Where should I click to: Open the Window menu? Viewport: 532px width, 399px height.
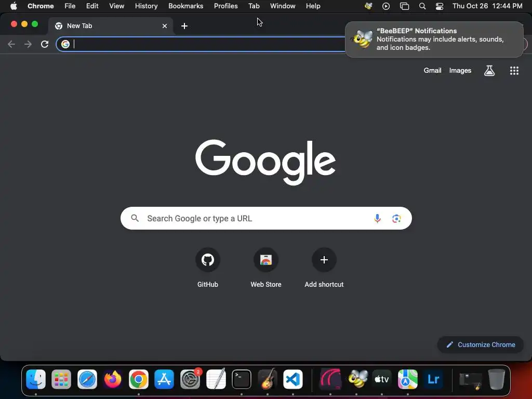point(283,6)
